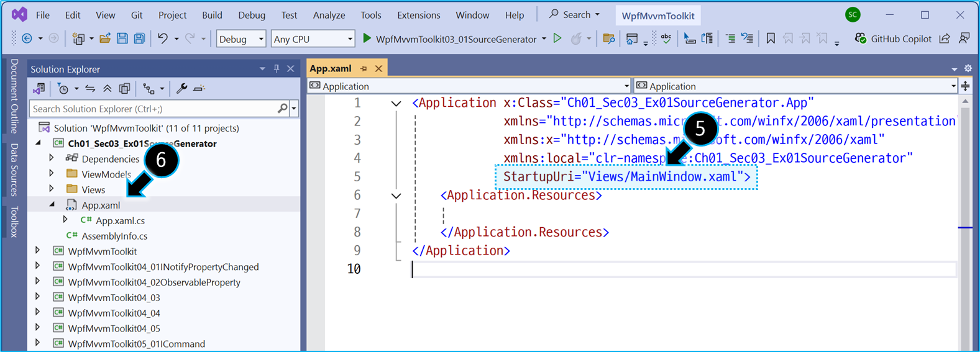Pin the Solution Explorer panel with the pushpin
Image resolution: width=980 pixels, height=352 pixels.
(277, 69)
